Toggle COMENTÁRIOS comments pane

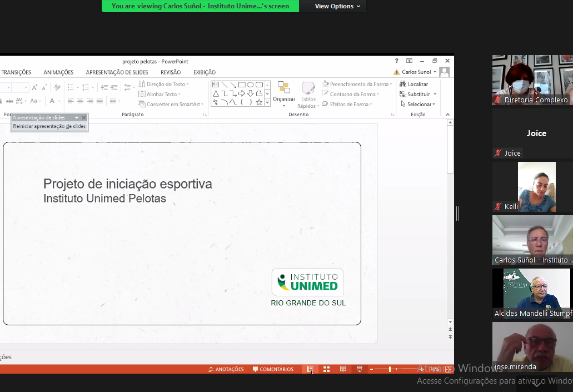click(x=273, y=369)
